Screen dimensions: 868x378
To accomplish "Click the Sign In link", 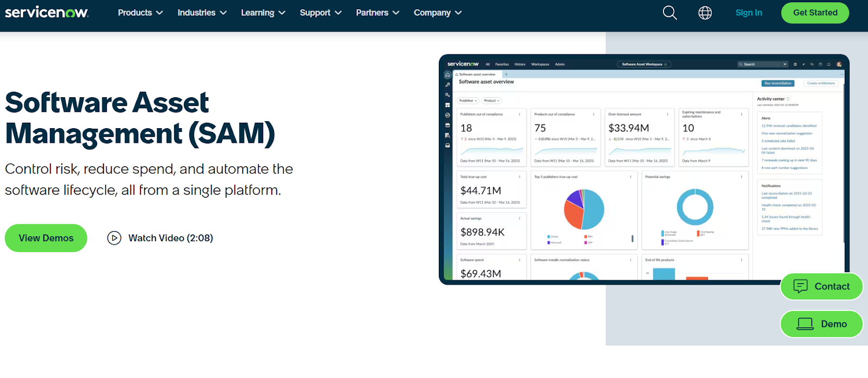I will click(x=749, y=12).
